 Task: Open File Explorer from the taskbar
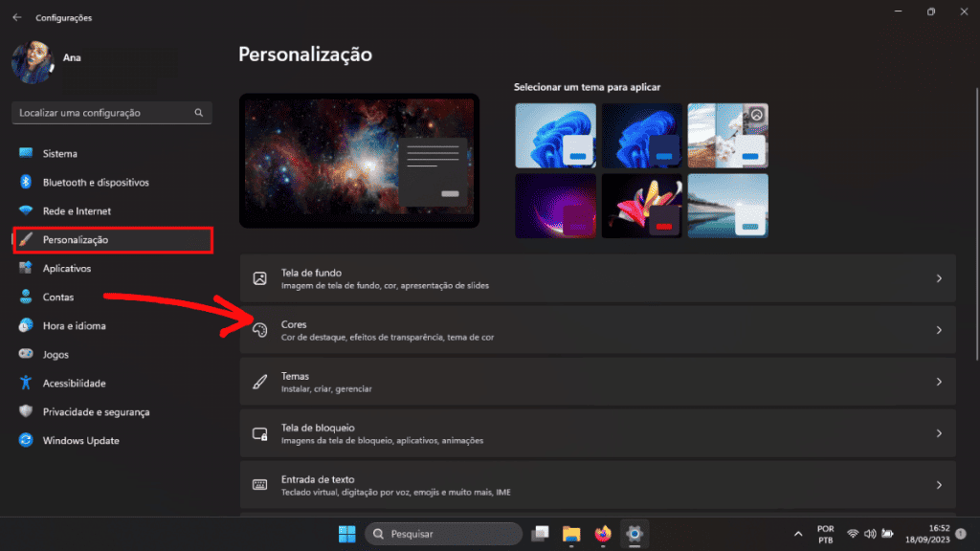click(571, 534)
